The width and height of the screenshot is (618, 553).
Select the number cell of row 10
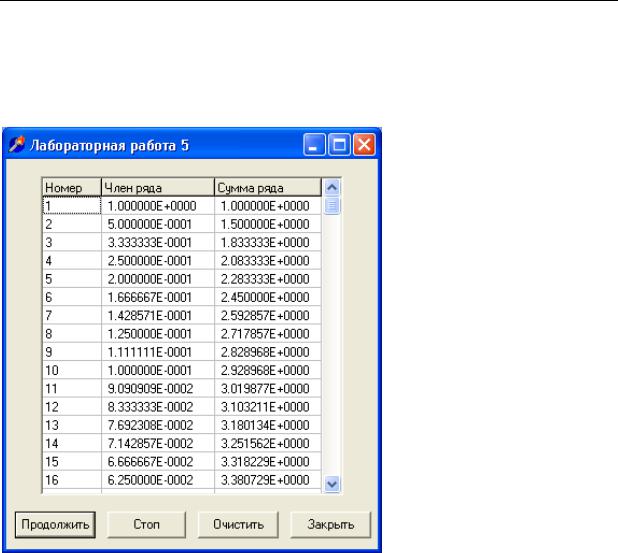point(72,370)
